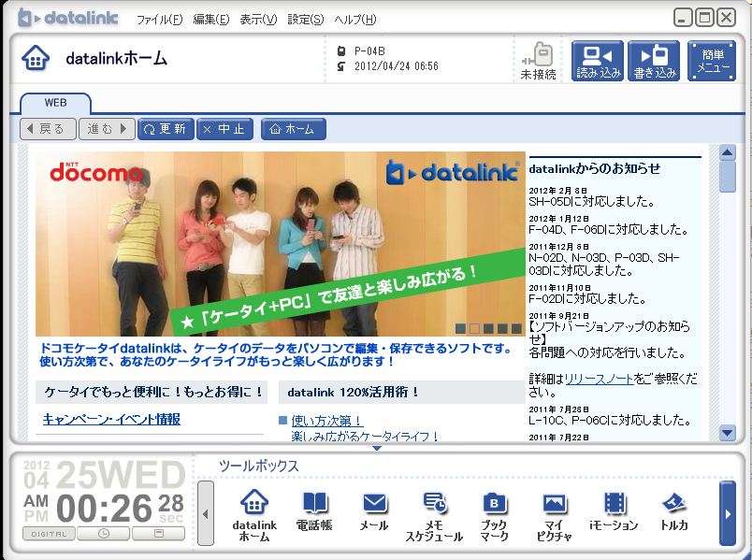Open the 簡単メニュー simple menu
Screen dimensions: 752x560
[712, 61]
